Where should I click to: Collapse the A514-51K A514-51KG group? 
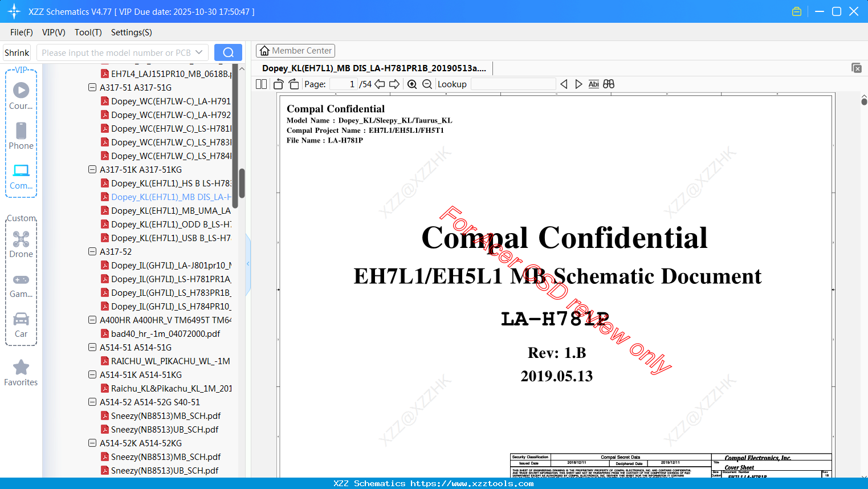92,375
